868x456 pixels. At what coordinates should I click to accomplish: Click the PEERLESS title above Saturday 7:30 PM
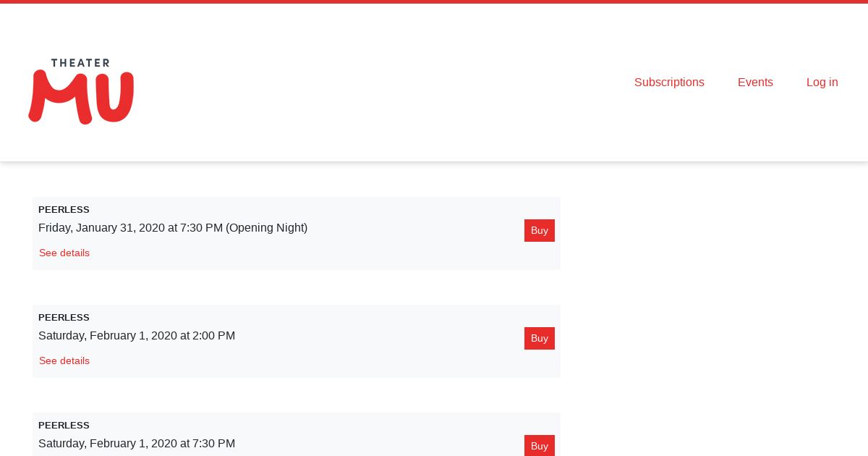point(64,426)
